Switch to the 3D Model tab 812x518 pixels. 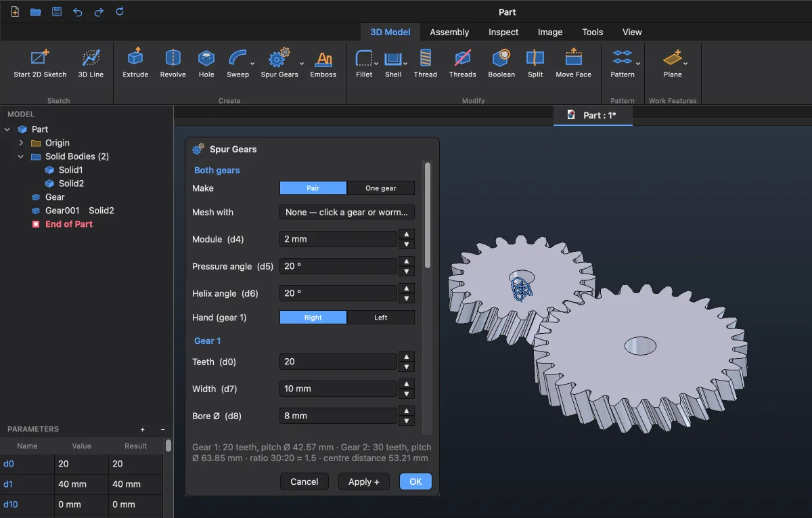point(390,32)
